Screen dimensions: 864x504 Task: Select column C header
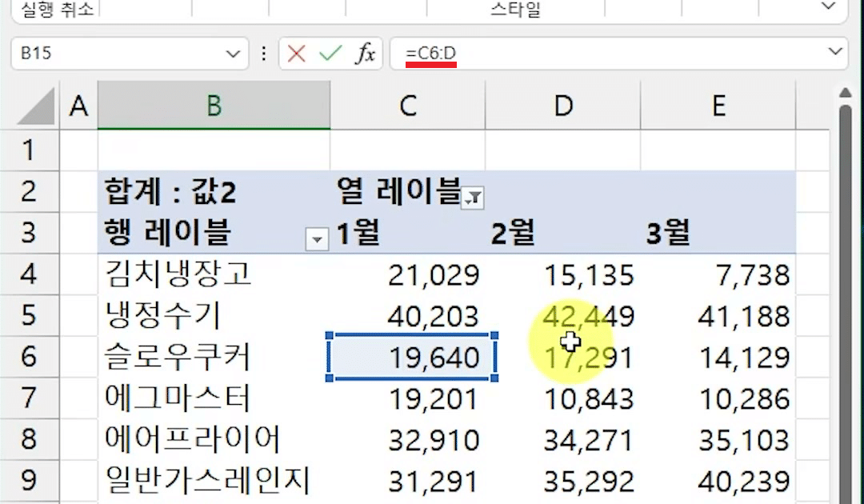408,106
